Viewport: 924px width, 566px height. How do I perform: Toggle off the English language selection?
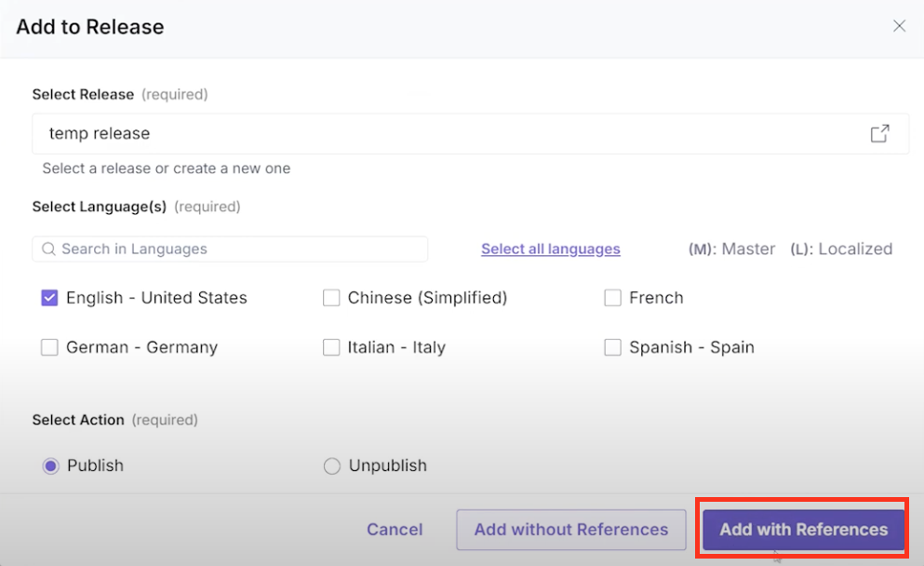49,297
